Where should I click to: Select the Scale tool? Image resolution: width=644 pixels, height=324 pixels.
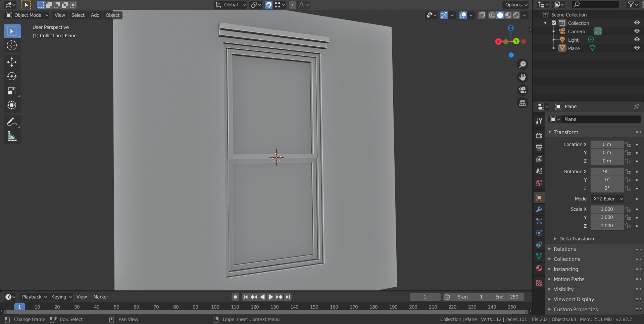12,91
